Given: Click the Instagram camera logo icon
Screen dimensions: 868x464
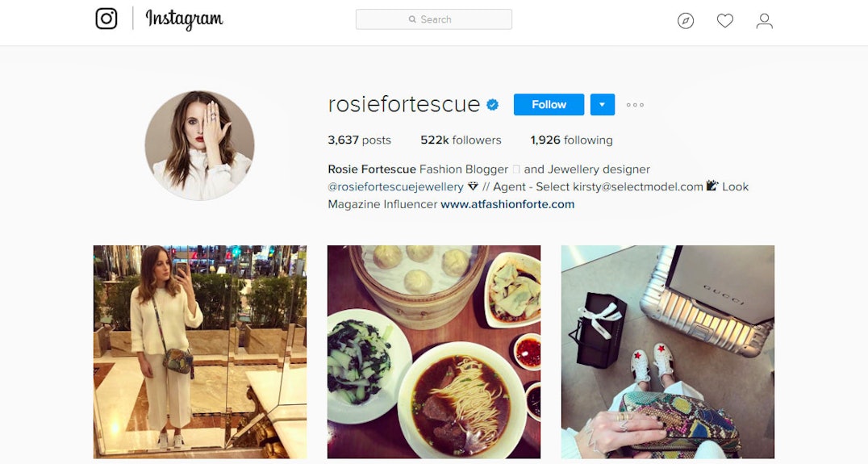Looking at the screenshot, I should click(x=106, y=19).
